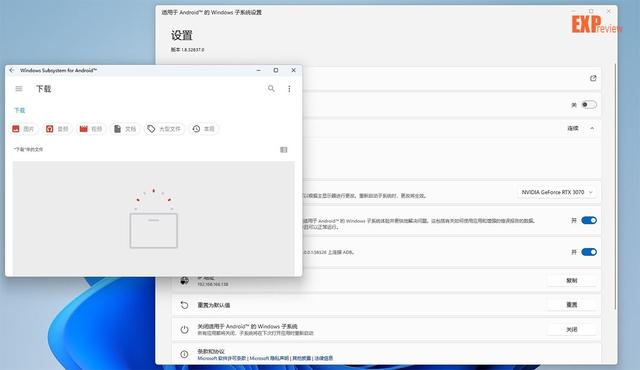The width and height of the screenshot is (640, 370).
Task: Select the 本周 this week chip
Action: 204,129
